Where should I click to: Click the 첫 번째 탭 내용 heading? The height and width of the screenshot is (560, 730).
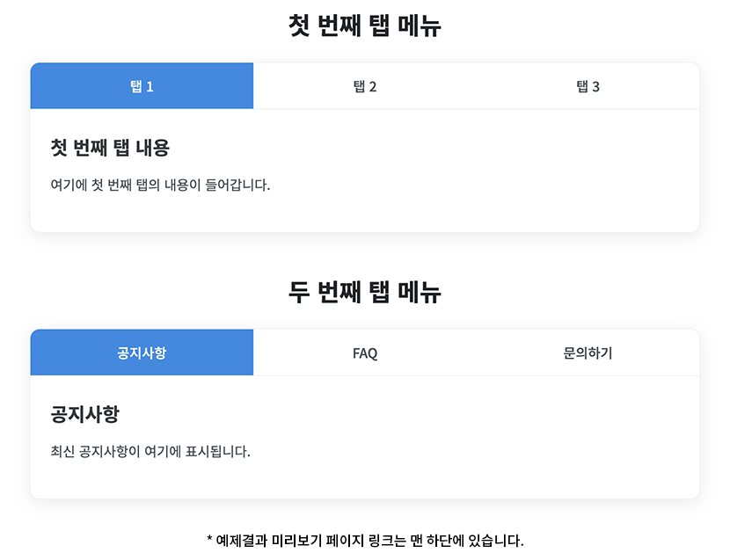(x=110, y=147)
